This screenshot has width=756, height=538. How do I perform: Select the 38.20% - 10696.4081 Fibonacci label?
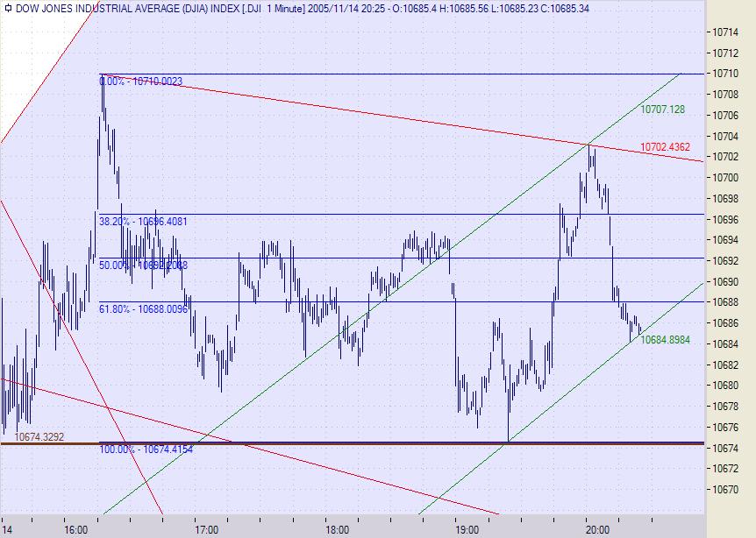coord(143,222)
